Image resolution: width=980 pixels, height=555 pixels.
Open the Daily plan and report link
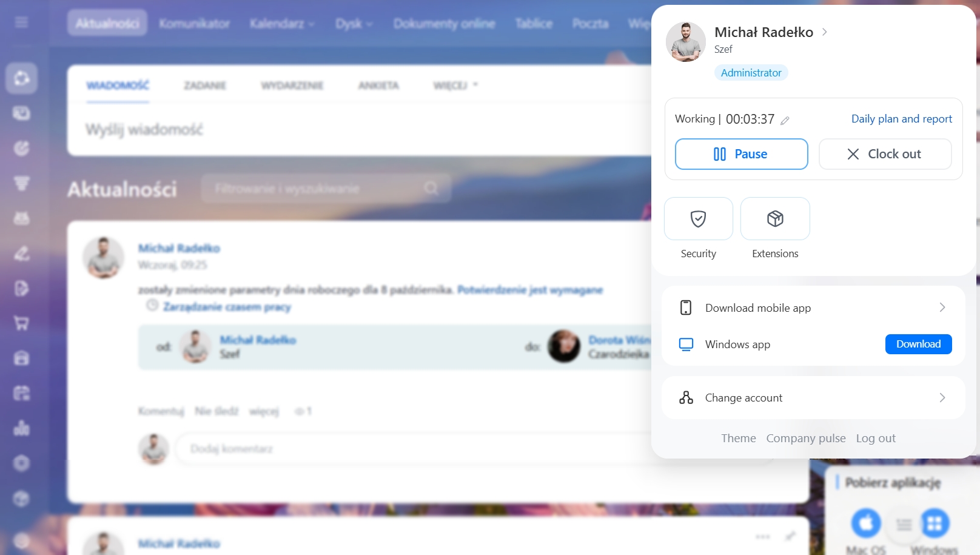(x=901, y=119)
